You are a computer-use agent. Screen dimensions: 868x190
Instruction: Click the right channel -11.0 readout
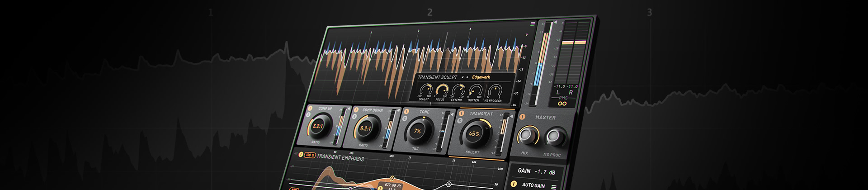(572, 86)
